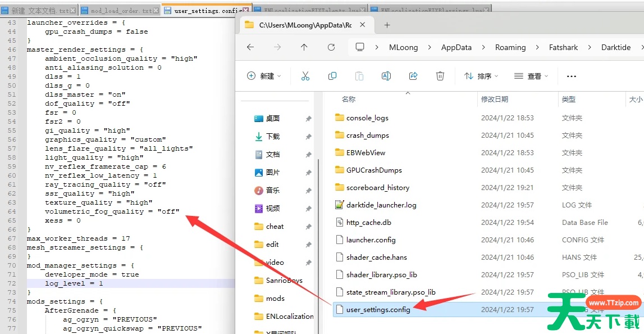Click the PC icon in address bar
The image size is (644, 334).
[x=360, y=47]
